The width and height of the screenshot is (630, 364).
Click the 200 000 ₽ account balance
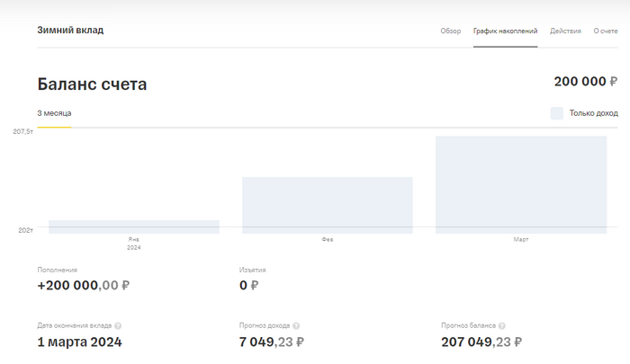tap(586, 82)
